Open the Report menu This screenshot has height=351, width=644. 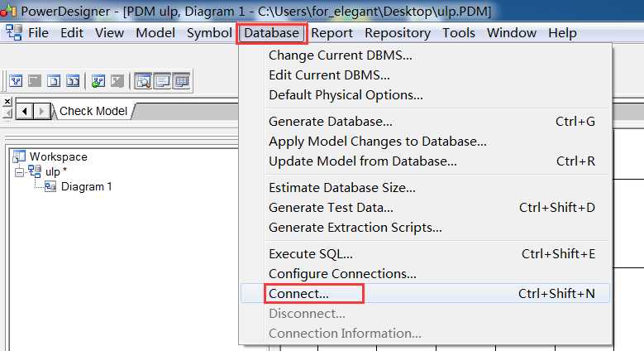click(x=332, y=33)
